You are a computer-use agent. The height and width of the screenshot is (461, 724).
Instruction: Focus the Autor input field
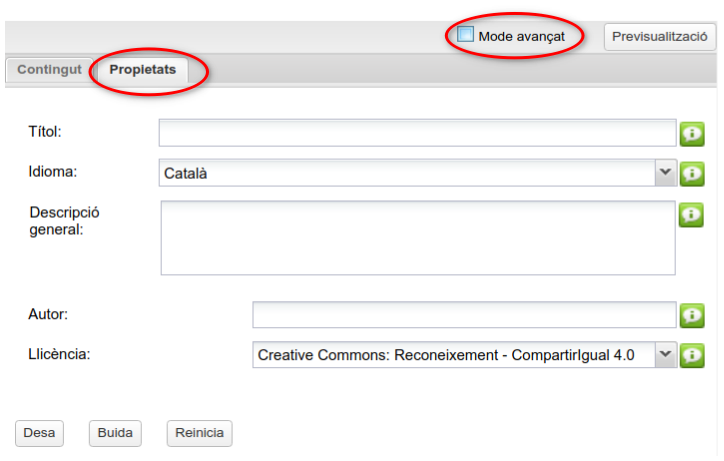[x=465, y=315]
